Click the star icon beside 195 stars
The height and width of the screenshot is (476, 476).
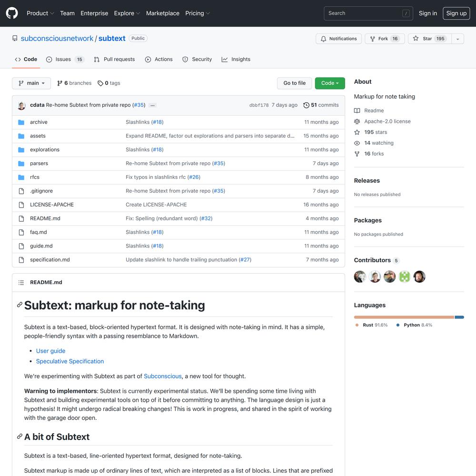[357, 132]
